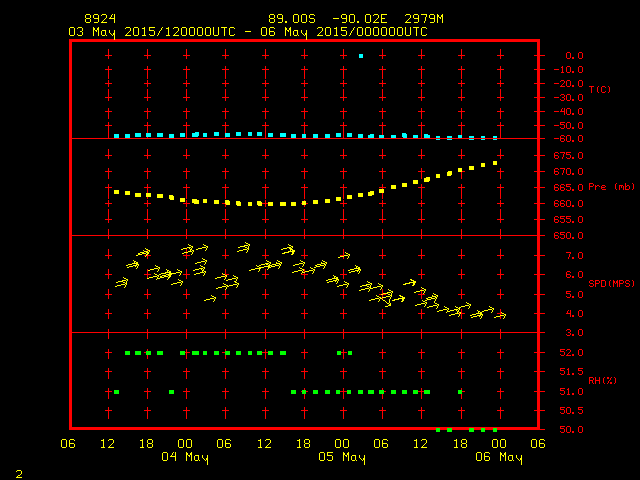Click the isolated cyan temperature outlier point
The height and width of the screenshot is (480, 640).
(361, 56)
